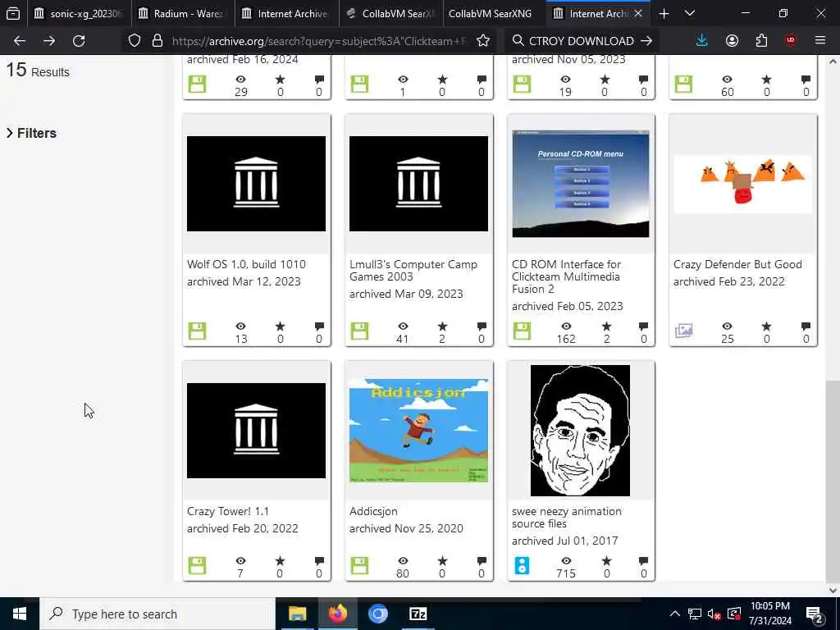Click the scrollbar down arrow
The image size is (840, 630).
833,590
